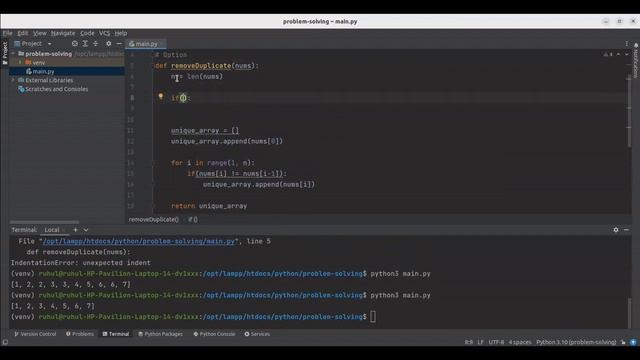Expand the External Libraries node

coord(13,80)
